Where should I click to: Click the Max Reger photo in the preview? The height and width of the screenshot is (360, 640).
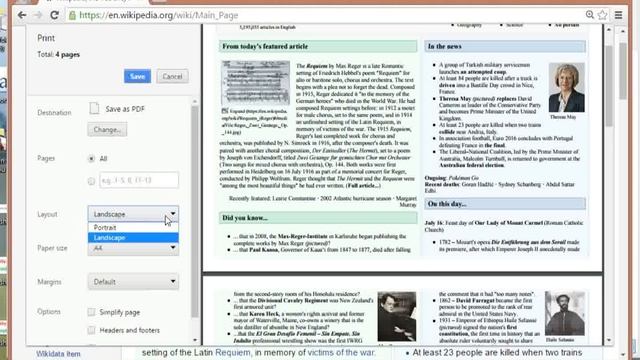click(397, 316)
